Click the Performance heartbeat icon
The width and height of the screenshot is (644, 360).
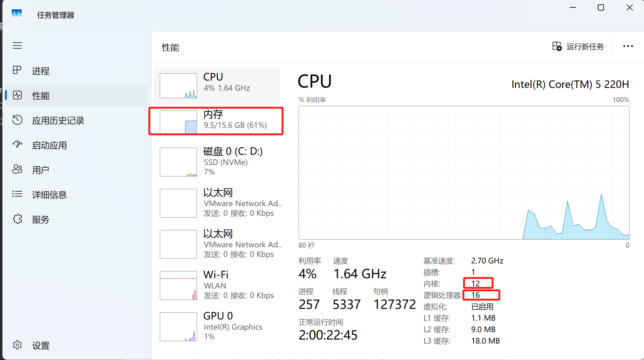17,95
